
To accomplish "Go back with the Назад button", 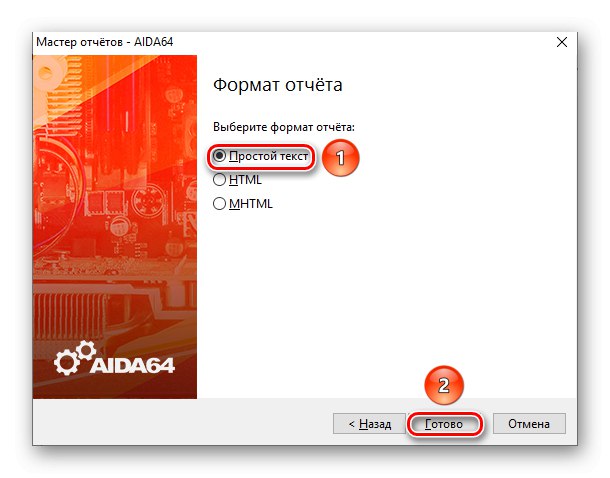I will (x=369, y=424).
